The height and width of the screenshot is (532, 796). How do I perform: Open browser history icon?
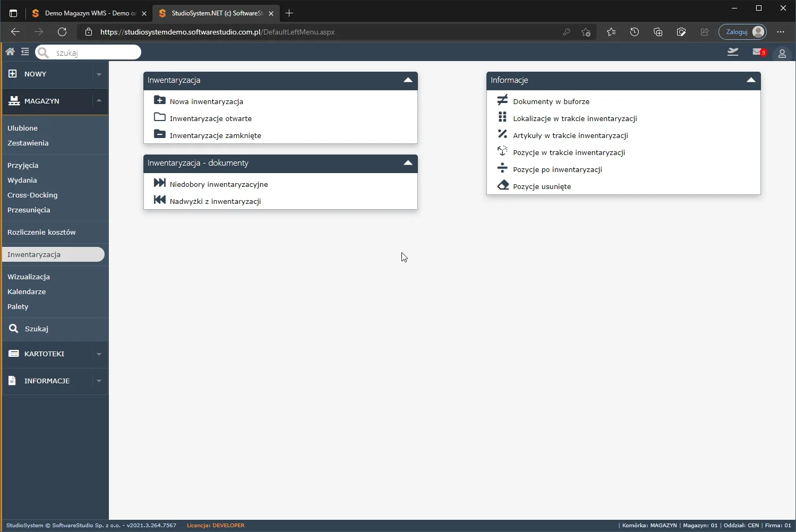tap(635, 32)
